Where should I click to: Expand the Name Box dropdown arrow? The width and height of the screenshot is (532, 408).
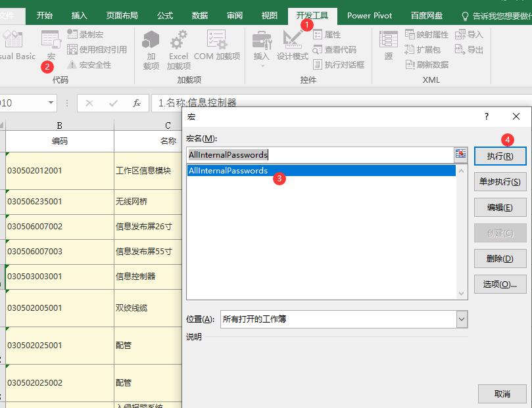click(51, 103)
